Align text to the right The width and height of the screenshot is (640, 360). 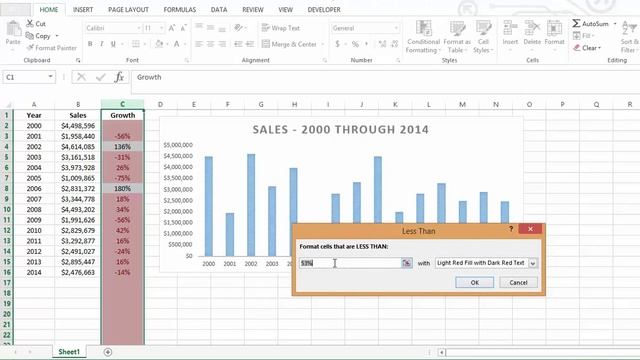tap(222, 44)
